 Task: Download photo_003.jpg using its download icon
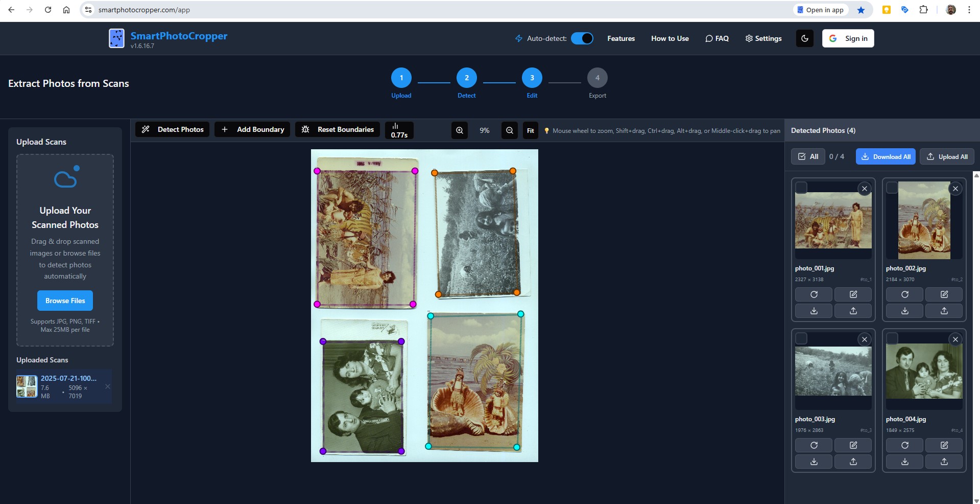pyautogui.click(x=814, y=462)
